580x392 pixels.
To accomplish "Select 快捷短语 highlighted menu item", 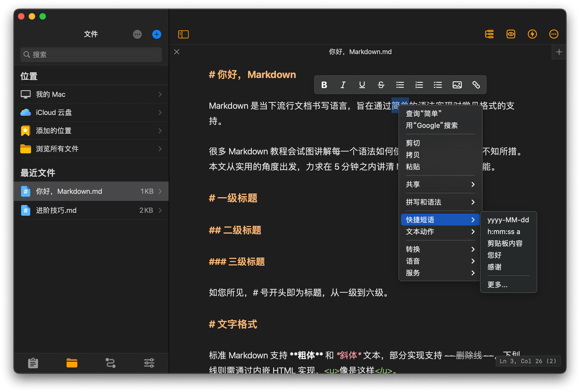I will [x=440, y=220].
